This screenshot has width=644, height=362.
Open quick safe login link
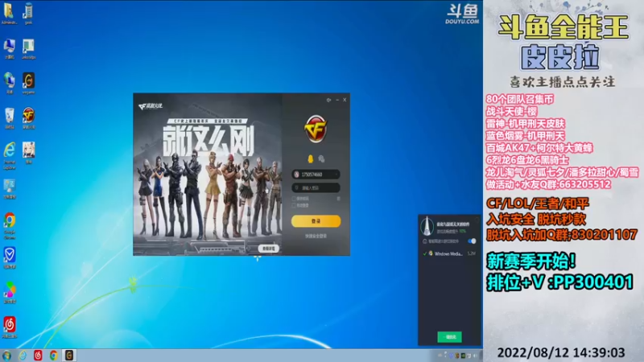(316, 236)
